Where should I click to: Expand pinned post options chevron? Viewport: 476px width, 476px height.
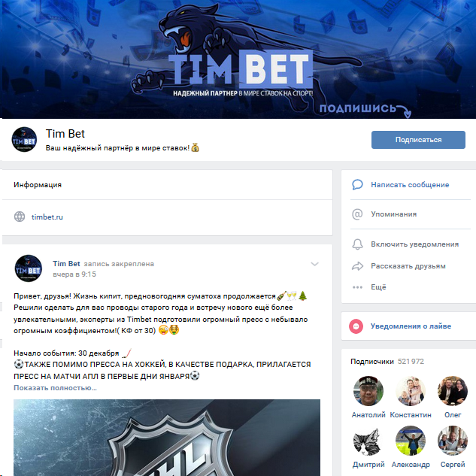pos(315,264)
